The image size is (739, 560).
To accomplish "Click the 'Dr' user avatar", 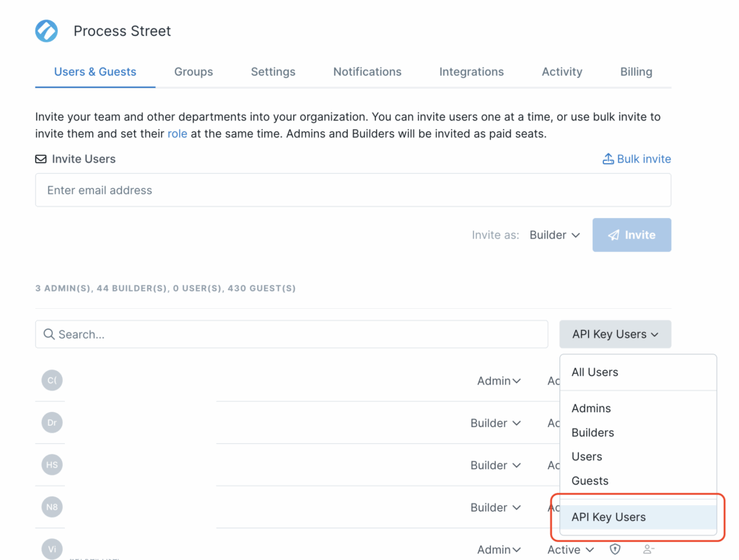I will (52, 423).
